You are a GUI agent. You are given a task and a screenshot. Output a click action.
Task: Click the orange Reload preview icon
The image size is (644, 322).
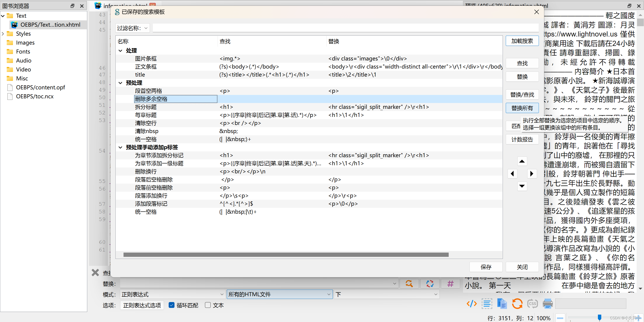[x=517, y=304]
